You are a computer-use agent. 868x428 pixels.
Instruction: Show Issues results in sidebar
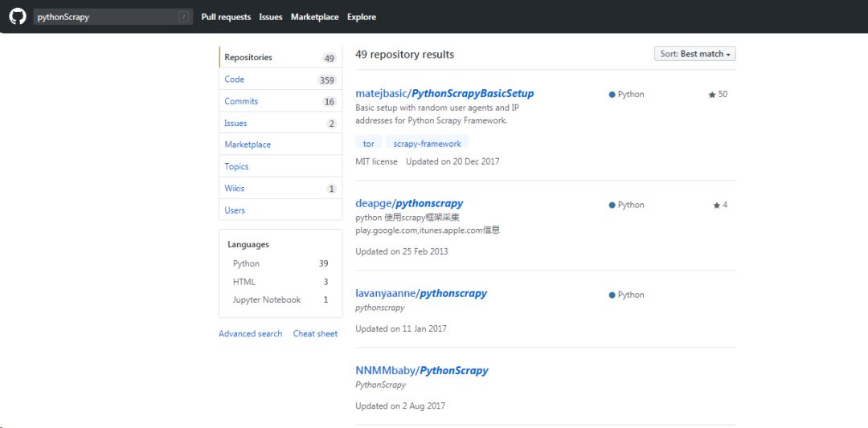(280, 124)
